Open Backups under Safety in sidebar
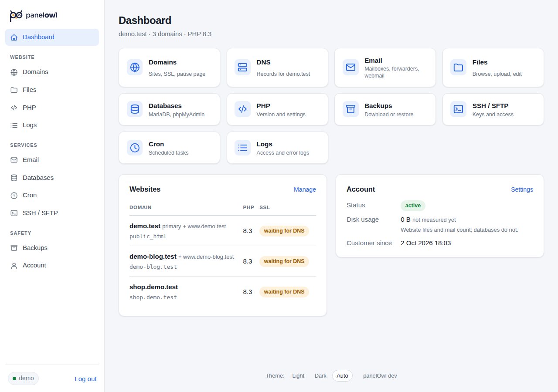This screenshot has width=558, height=392. click(52, 248)
